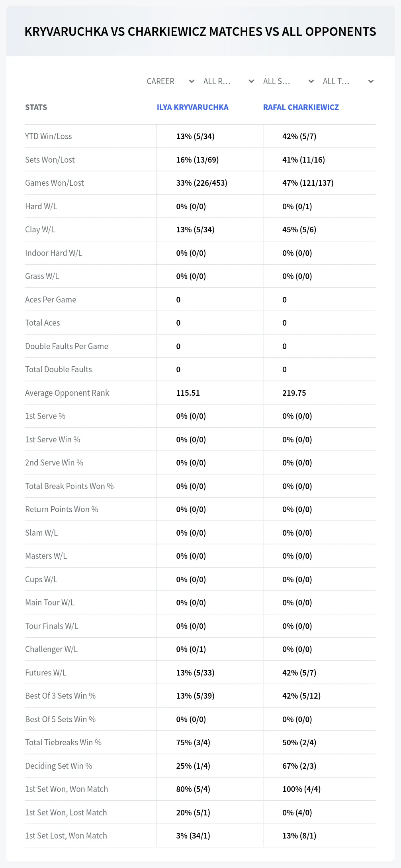This screenshot has height=868, width=401.
Task: Expand the ALL R… filter dropdown
Action: pos(229,81)
